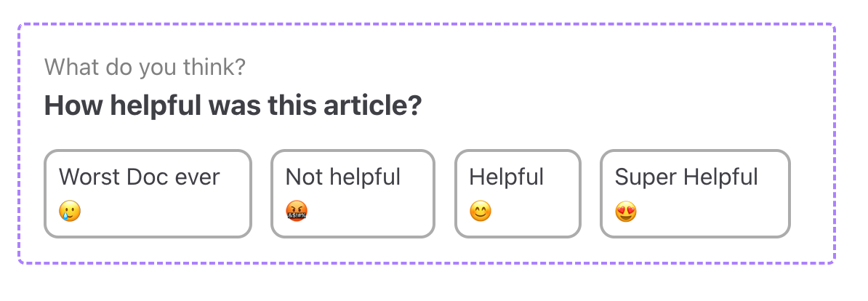Click the "Worst Doc ever" label text
868x301 pixels.
(x=140, y=177)
